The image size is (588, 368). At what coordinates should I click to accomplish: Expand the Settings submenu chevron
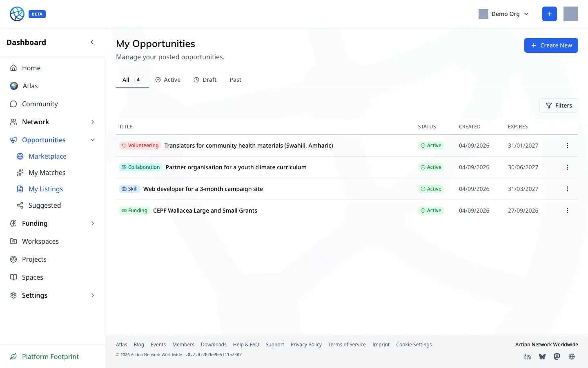[x=93, y=295]
